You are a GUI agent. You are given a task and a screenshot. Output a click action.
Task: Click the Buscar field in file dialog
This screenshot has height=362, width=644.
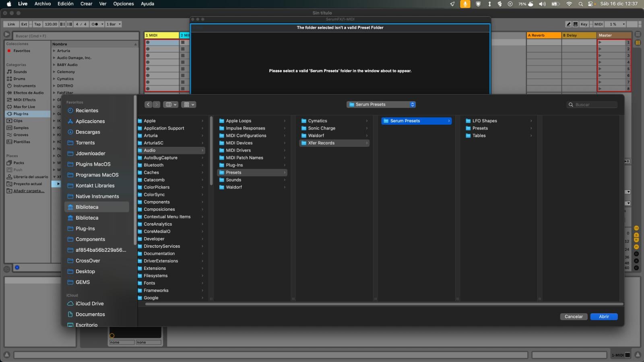pos(592,105)
